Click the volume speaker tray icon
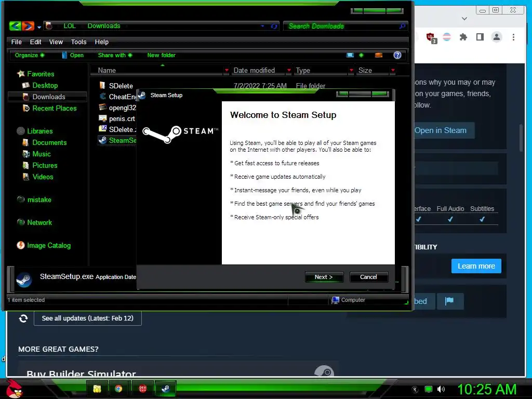The image size is (532, 399). point(441,389)
